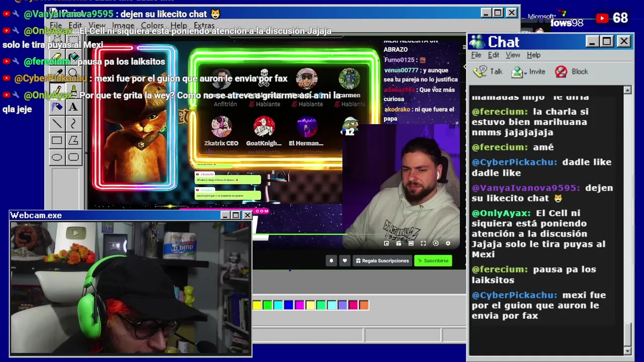Pick the dark blue palette swatch

[x=289, y=305]
